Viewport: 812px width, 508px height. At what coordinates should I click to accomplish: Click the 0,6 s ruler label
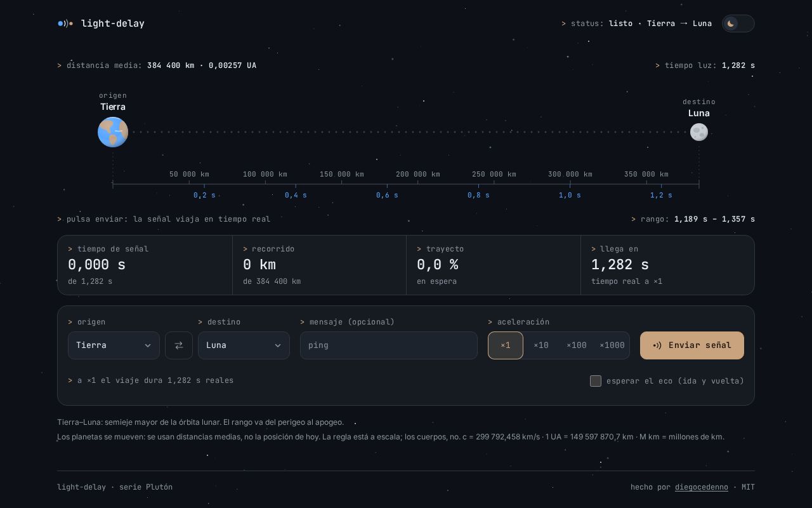tap(387, 195)
